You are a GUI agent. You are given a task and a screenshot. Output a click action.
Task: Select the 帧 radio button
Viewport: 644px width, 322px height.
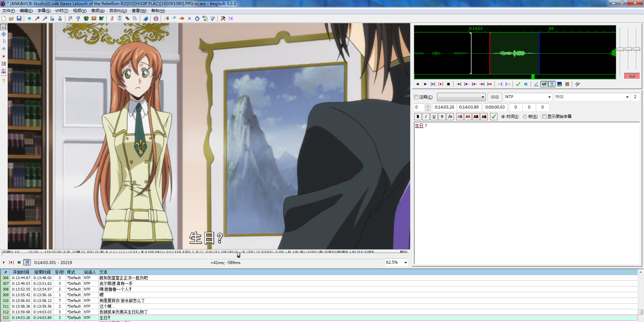[x=525, y=117]
